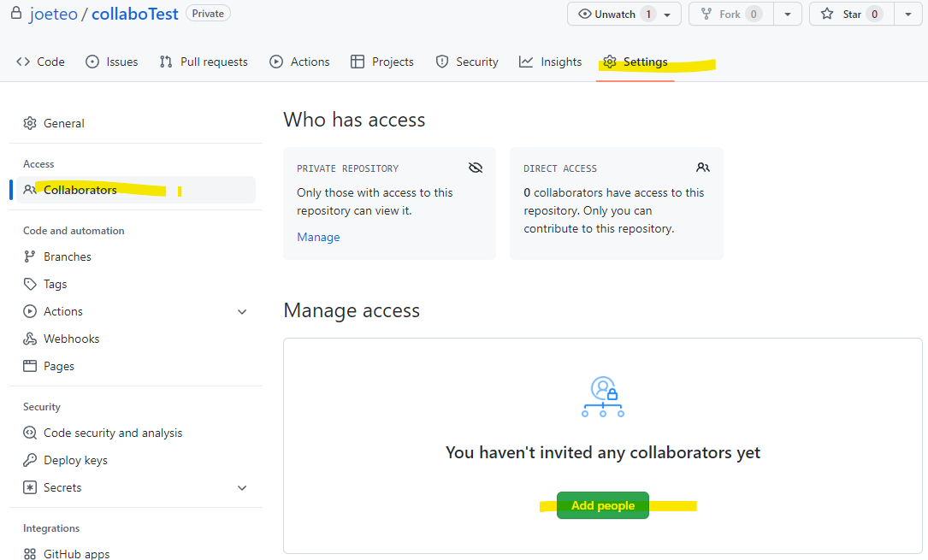Click the Collaborators people icon in sidebar
Screen dimensions: 928x560
(30, 190)
